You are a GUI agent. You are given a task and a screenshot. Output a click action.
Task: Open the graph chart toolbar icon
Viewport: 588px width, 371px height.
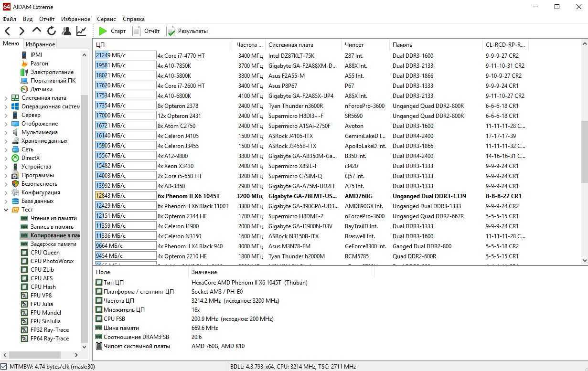click(81, 31)
